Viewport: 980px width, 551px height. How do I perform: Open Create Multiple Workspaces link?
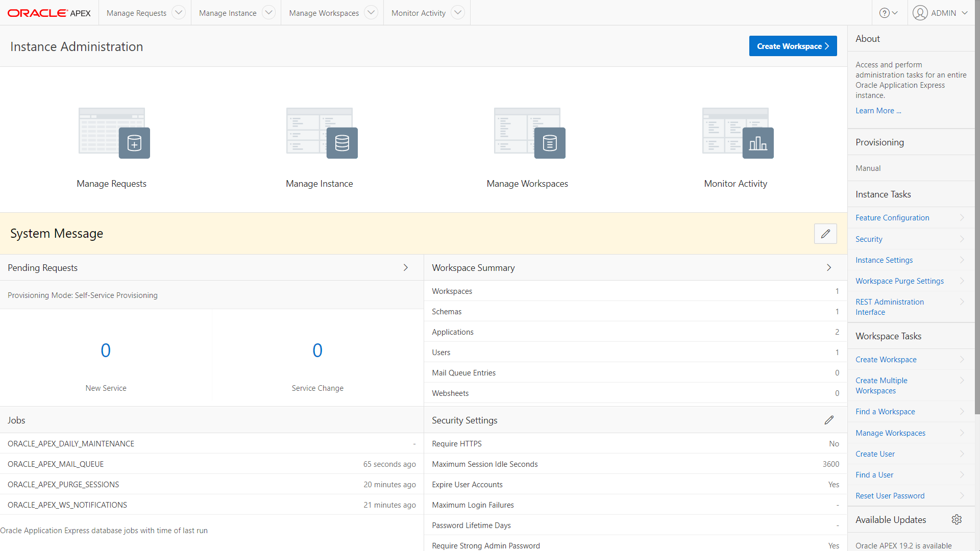tap(911, 385)
